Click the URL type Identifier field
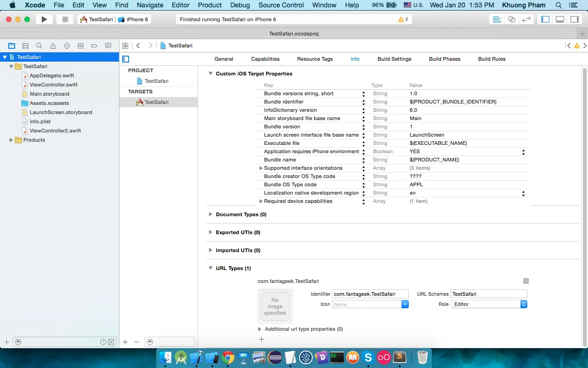588x368 pixels. (370, 294)
